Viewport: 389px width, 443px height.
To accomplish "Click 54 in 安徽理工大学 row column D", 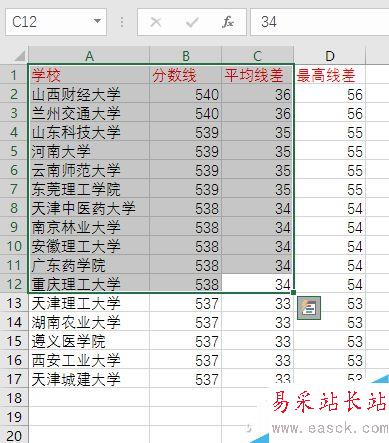I will (330, 246).
